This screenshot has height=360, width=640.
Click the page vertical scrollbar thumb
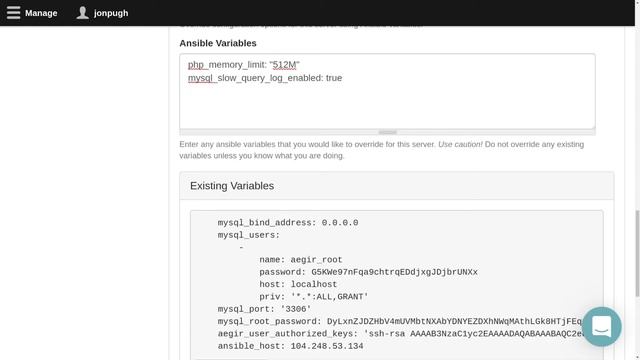(637, 253)
